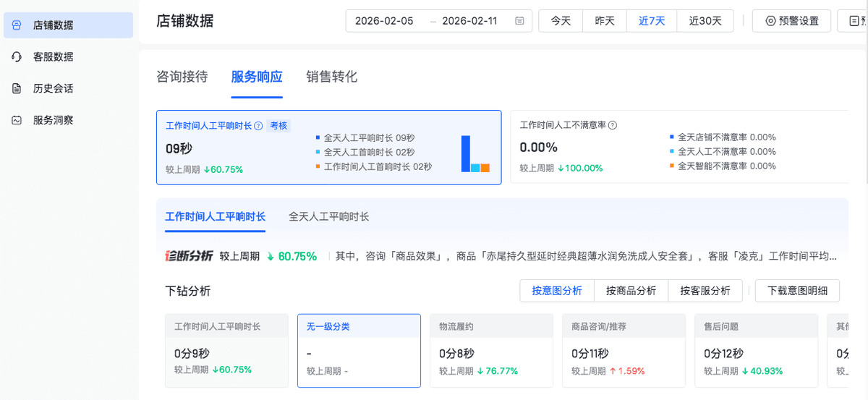The image size is (868, 400).
Task: Click 全天人工不满意率 0.00% legend entry
Action: 723,152
